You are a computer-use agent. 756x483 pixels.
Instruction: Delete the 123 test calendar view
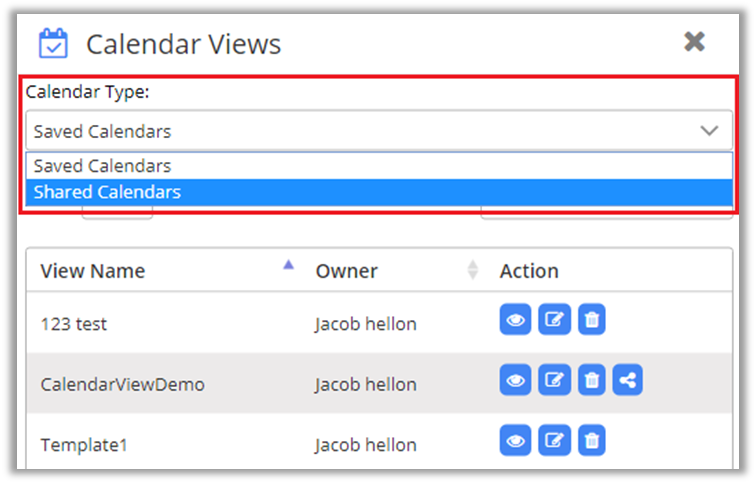[x=592, y=320]
